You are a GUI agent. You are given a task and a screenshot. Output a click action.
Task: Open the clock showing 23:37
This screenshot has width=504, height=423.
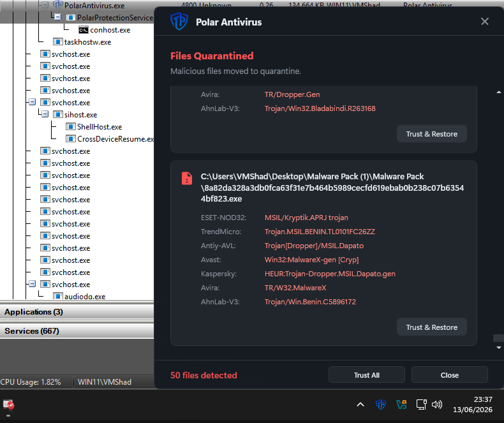coord(473,404)
